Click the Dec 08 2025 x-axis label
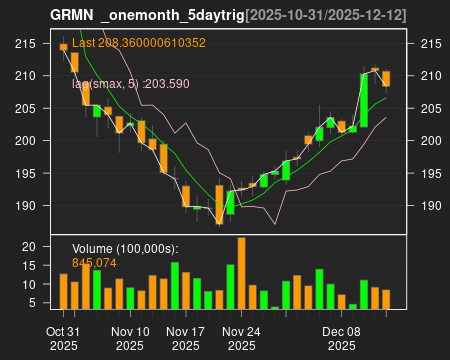The height and width of the screenshot is (360, 450). 341,338
